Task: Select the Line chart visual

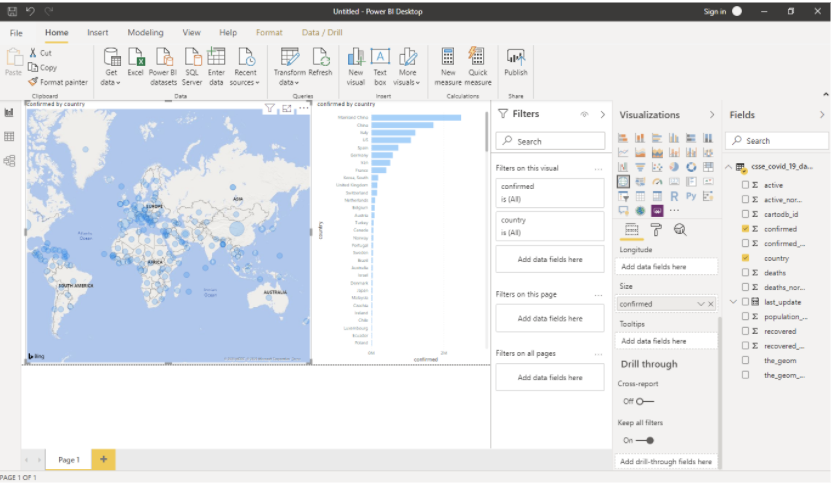Action: [623, 153]
